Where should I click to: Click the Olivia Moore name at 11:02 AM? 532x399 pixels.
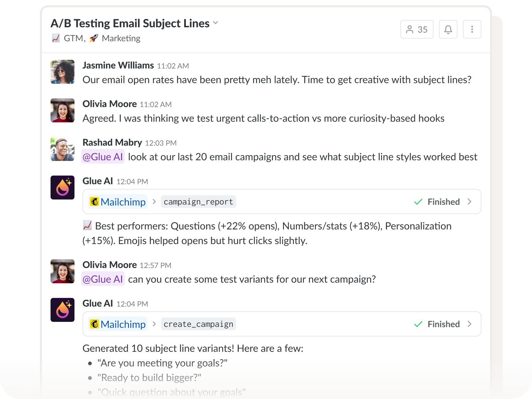point(109,104)
